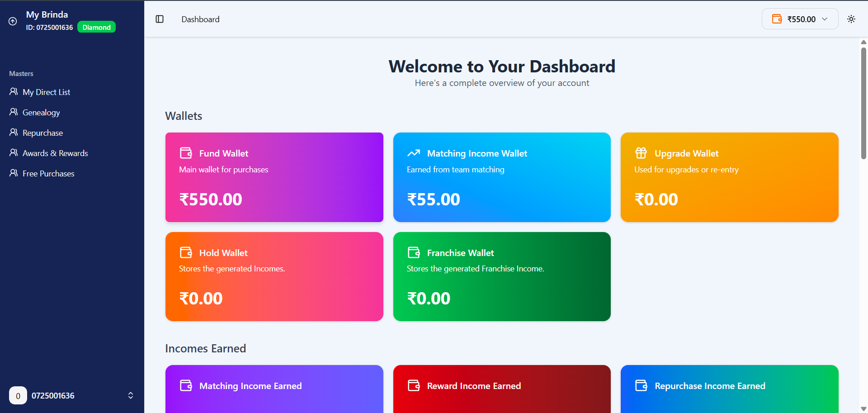The width and height of the screenshot is (868, 413).
Task: Click the Hold Wallet icon
Action: point(186,252)
